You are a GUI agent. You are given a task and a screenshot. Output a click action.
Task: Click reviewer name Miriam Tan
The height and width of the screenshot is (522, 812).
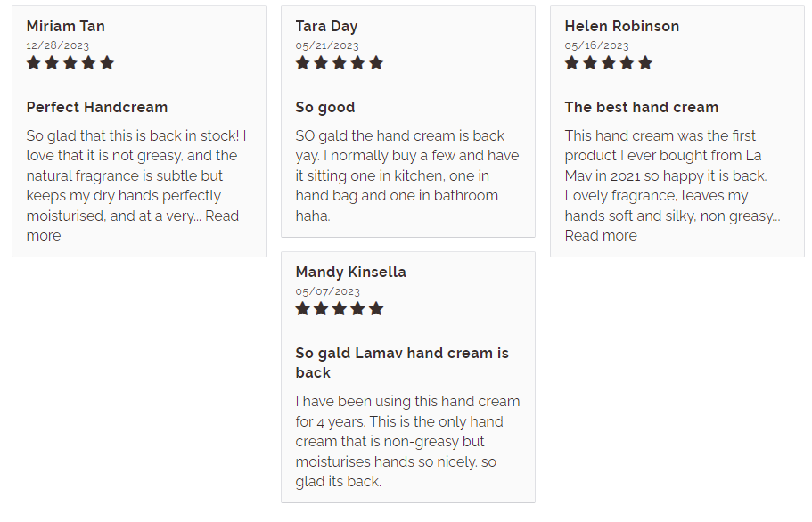[66, 26]
